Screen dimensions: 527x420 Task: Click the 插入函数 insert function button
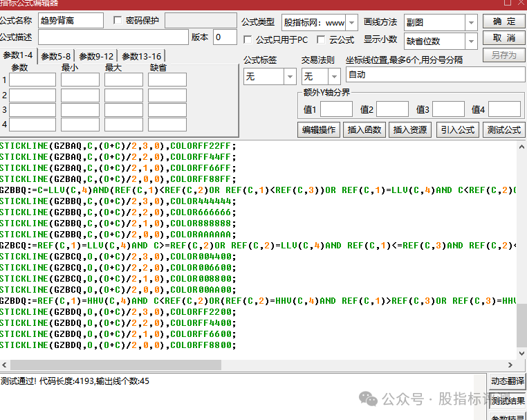coord(364,130)
